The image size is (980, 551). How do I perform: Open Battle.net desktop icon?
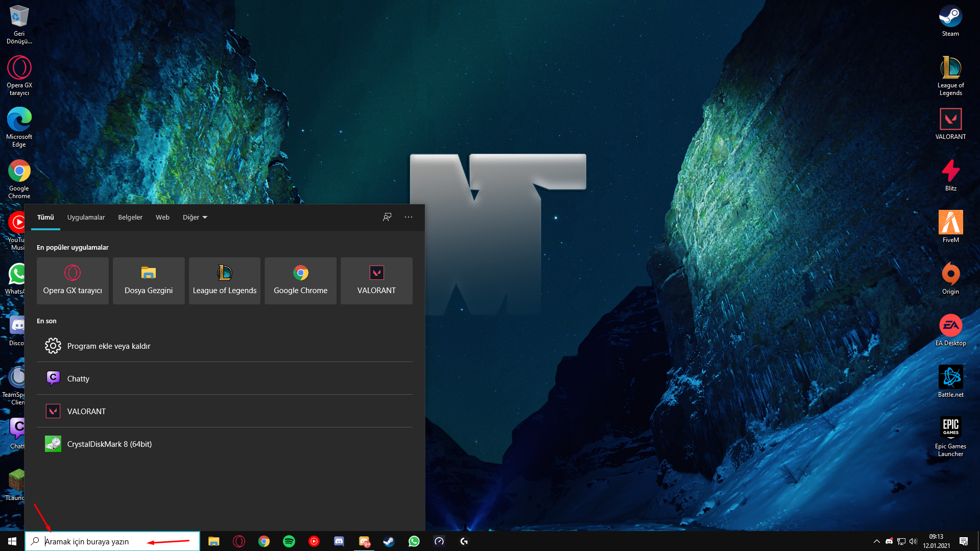(950, 381)
